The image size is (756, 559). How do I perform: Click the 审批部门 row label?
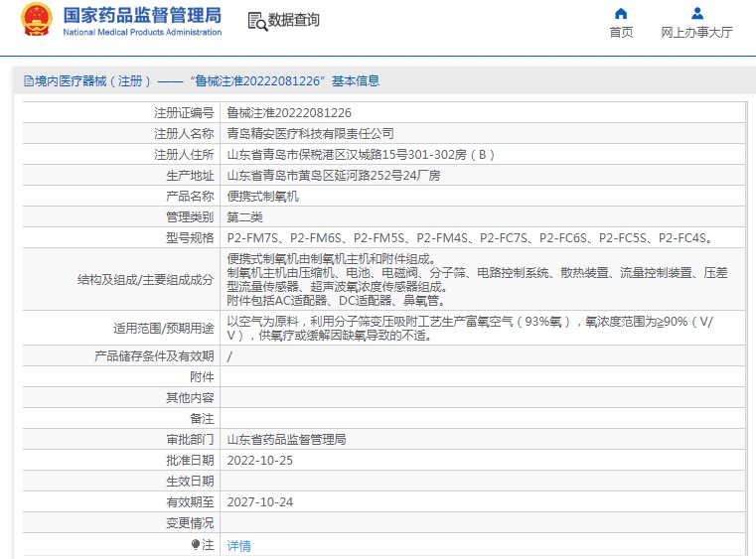point(190,439)
